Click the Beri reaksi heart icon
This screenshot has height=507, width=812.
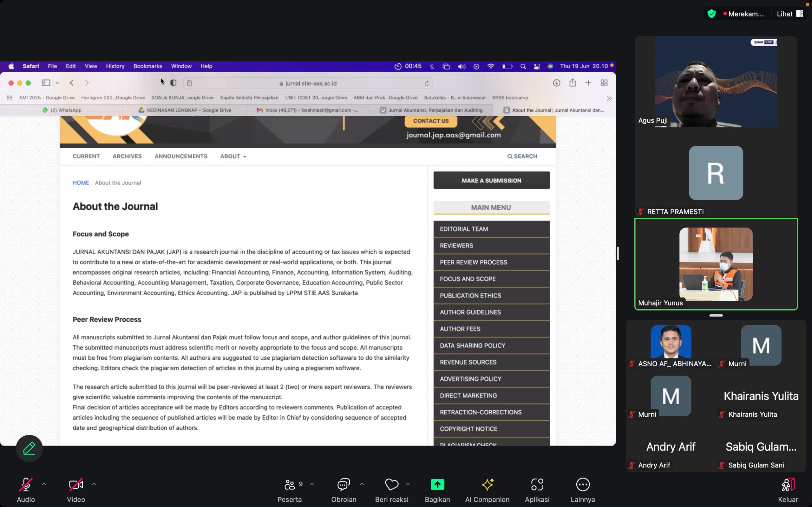(x=391, y=485)
